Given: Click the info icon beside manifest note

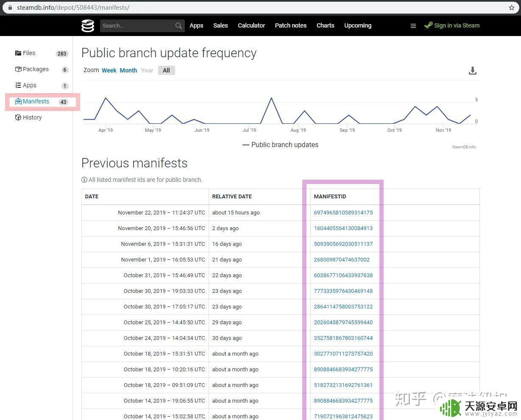Looking at the screenshot, I should click(x=84, y=180).
